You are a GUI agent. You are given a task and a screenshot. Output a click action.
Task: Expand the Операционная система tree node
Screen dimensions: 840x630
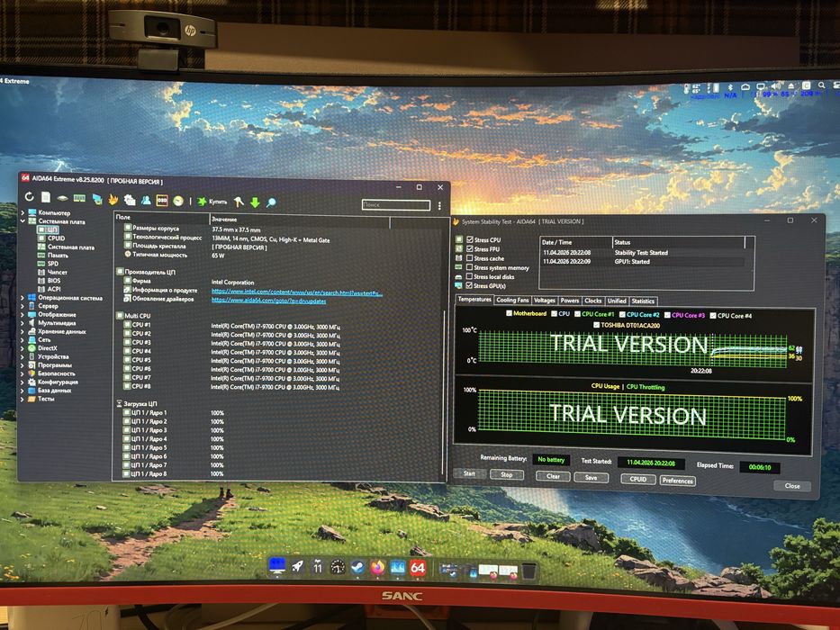[23, 298]
